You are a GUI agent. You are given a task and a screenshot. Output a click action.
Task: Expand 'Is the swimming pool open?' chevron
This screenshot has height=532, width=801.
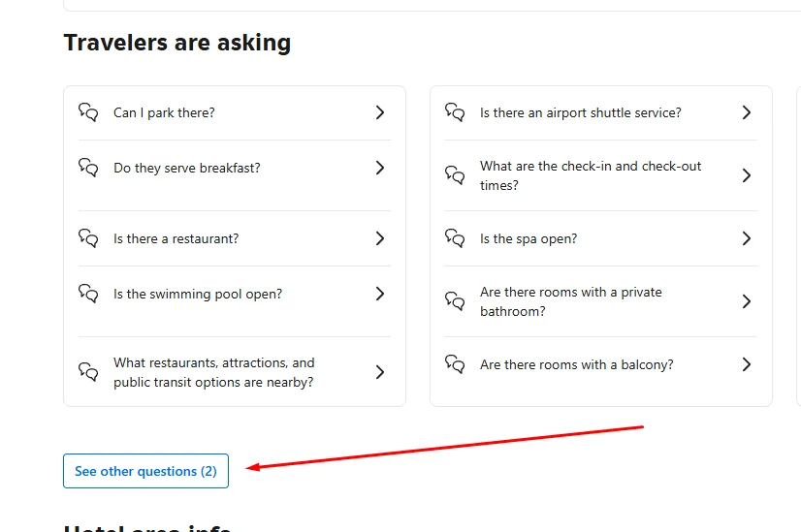(x=379, y=294)
